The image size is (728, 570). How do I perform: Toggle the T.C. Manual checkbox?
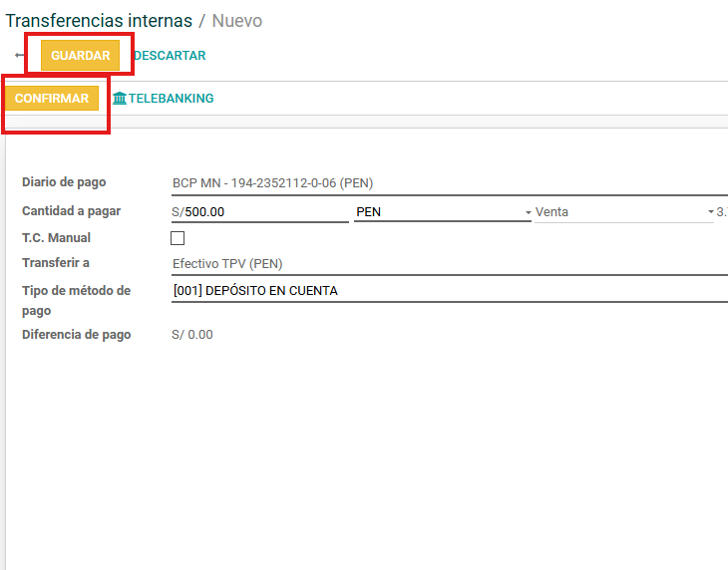click(178, 238)
